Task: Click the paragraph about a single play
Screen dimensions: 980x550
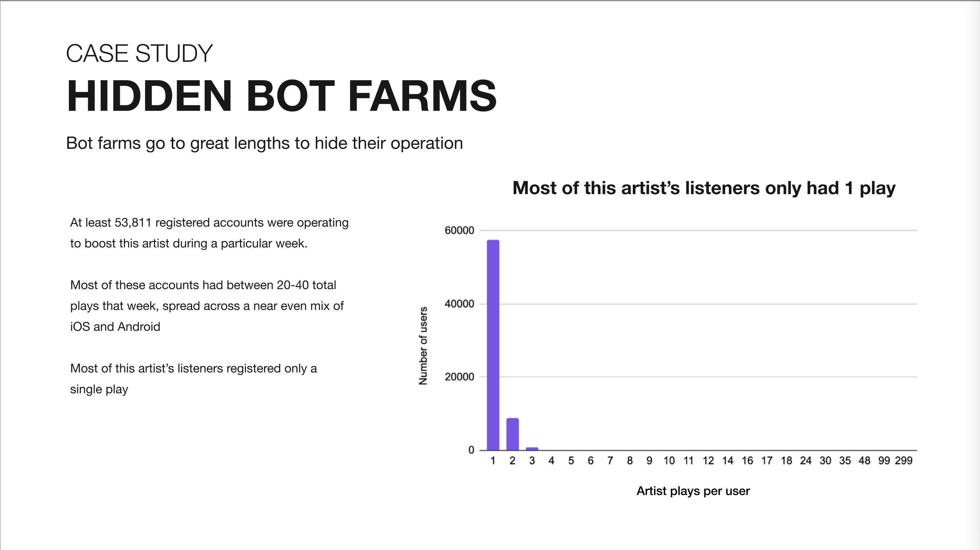Action: point(193,379)
